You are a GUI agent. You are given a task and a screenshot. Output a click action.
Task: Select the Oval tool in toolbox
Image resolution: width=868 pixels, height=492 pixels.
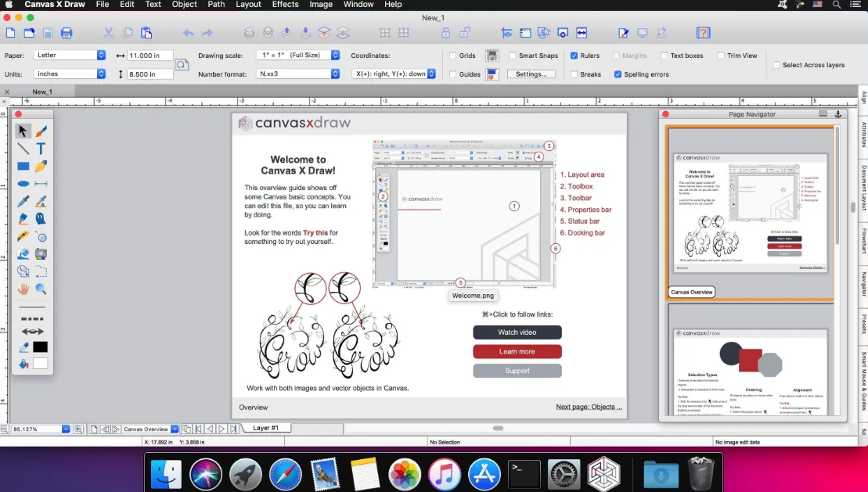23,184
